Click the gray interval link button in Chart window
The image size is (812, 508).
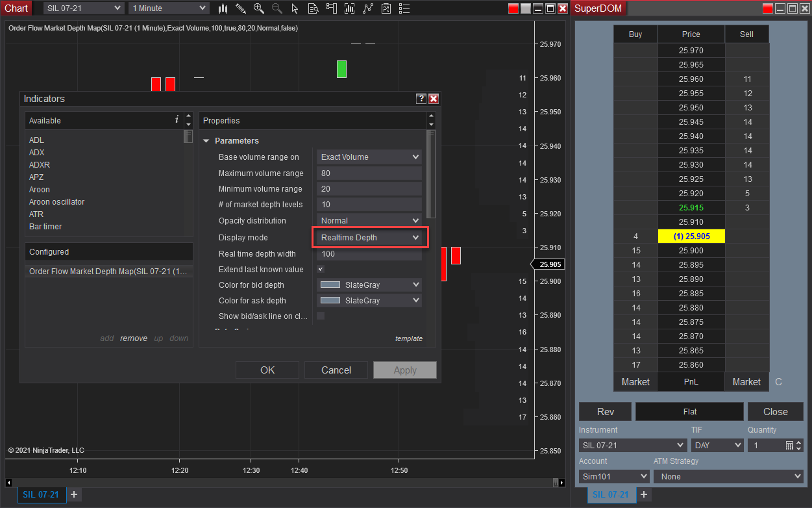(526, 8)
